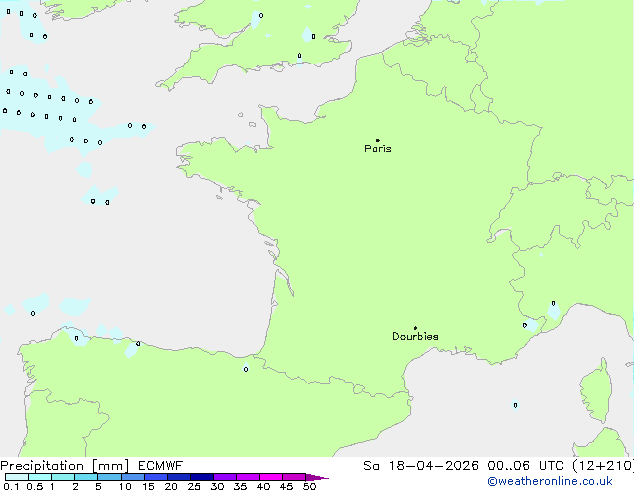This screenshot has width=634, height=490.
Task: Click the Paris city label
Action: pyautogui.click(x=378, y=149)
